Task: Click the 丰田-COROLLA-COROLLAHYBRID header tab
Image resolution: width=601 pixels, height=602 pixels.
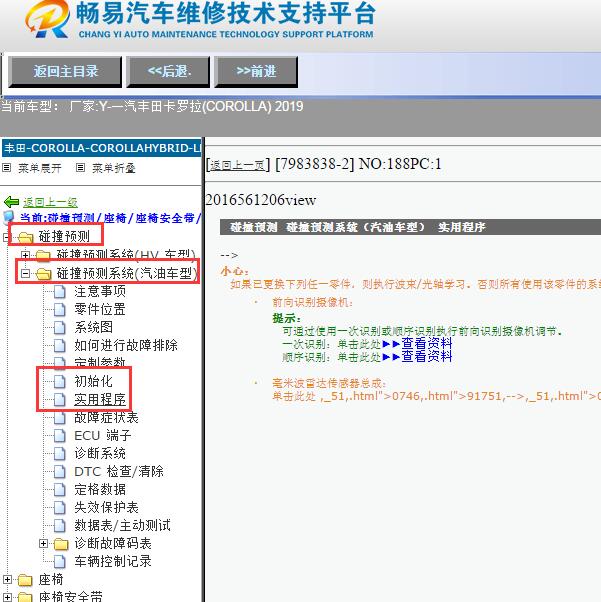Action: pos(102,148)
